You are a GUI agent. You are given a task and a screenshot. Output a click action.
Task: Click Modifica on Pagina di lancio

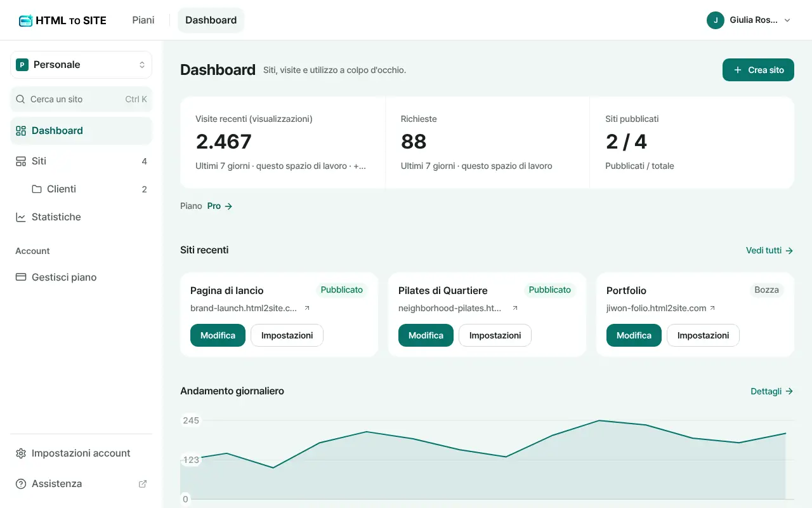tap(218, 335)
